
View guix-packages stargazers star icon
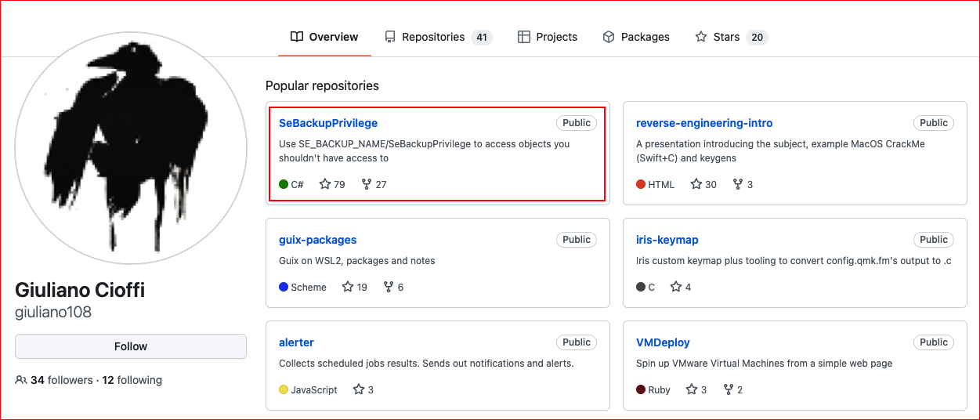(348, 287)
